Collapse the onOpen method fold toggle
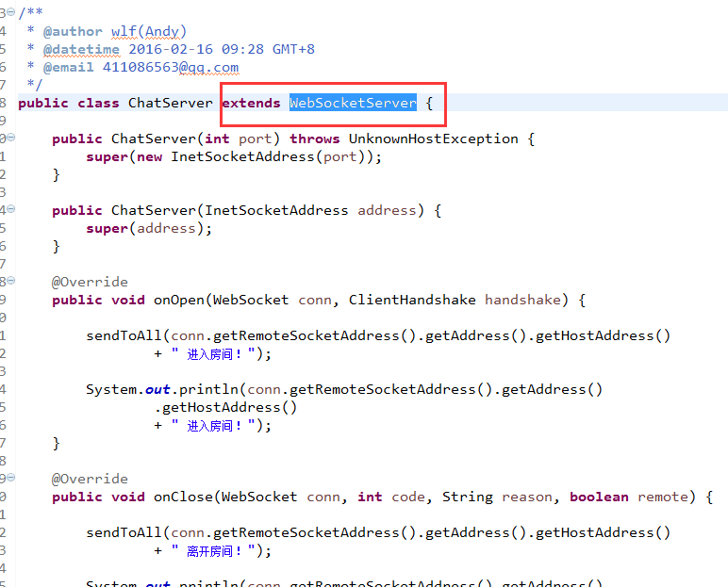Image resolution: width=728 pixels, height=587 pixels. point(10,280)
